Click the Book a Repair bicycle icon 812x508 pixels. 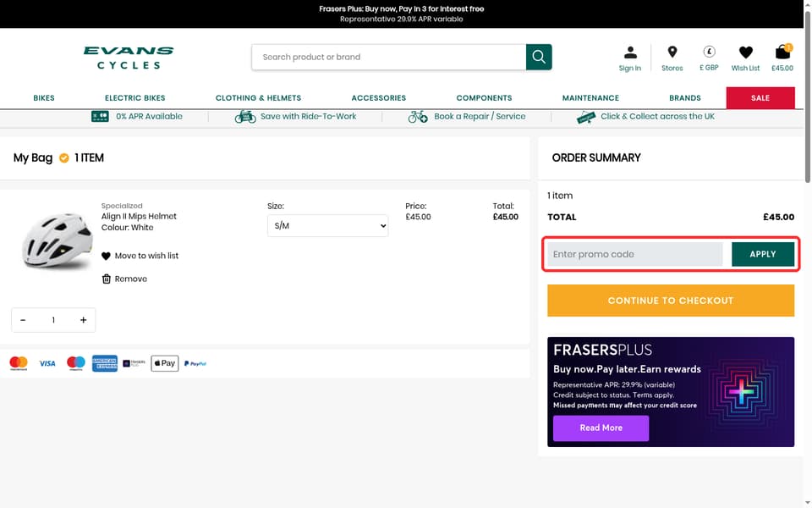coord(417,117)
